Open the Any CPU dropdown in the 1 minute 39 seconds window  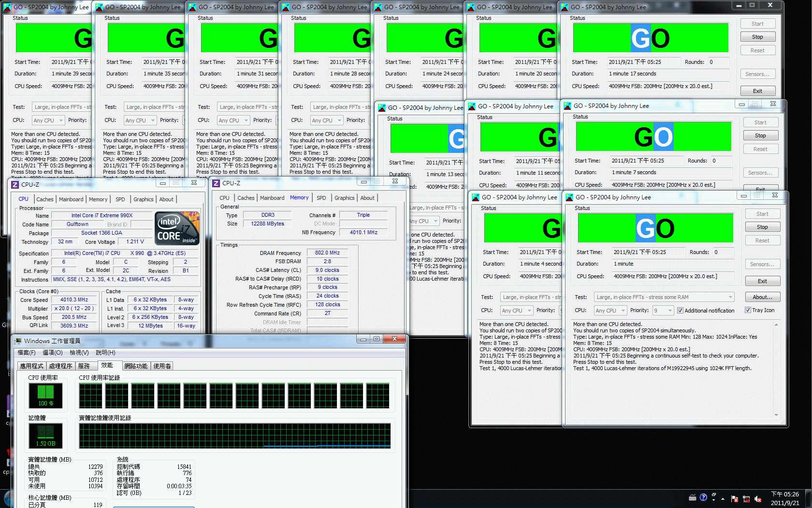(48, 120)
